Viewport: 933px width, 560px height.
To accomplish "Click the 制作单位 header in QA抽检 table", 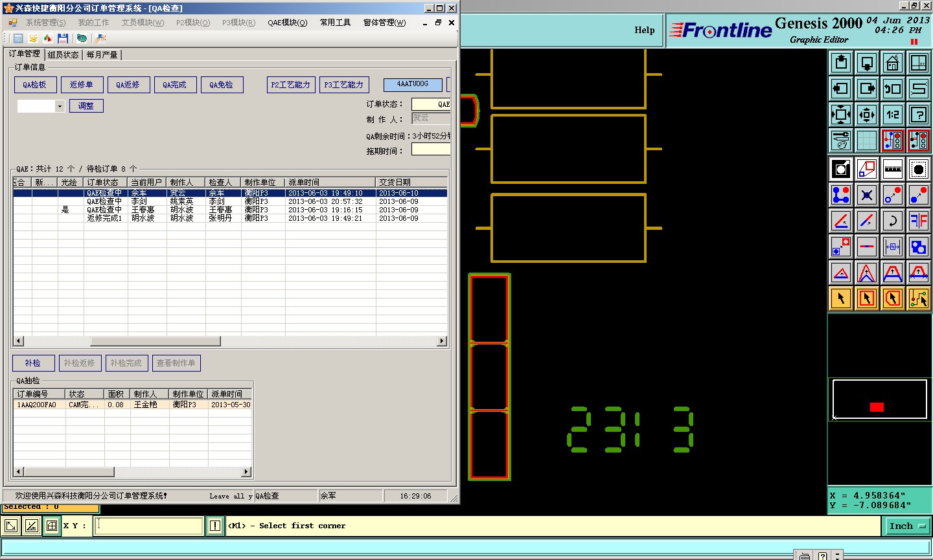I will 188,394.
